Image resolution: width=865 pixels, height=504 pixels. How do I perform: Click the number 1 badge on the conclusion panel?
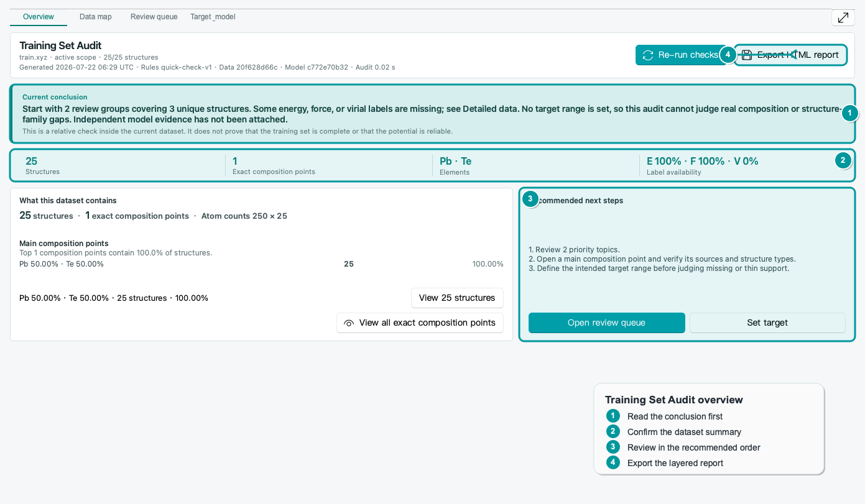click(x=849, y=113)
